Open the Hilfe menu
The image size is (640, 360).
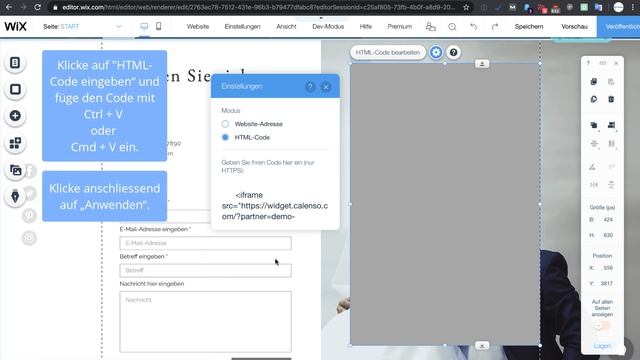click(366, 27)
